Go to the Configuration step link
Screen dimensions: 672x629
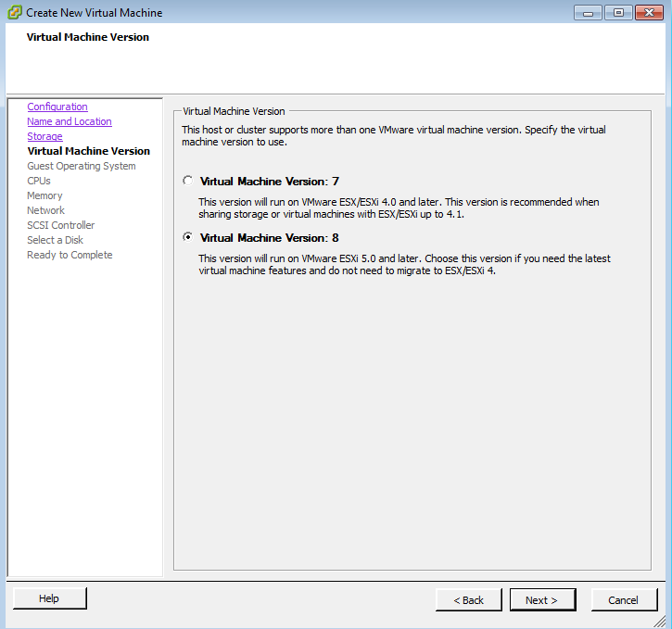click(57, 107)
